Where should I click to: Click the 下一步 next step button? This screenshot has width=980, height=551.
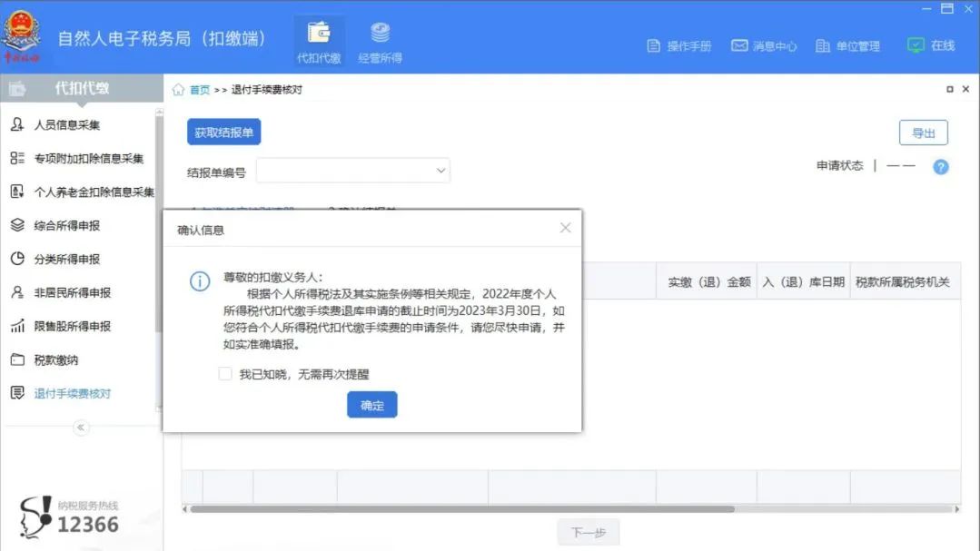coord(589,532)
